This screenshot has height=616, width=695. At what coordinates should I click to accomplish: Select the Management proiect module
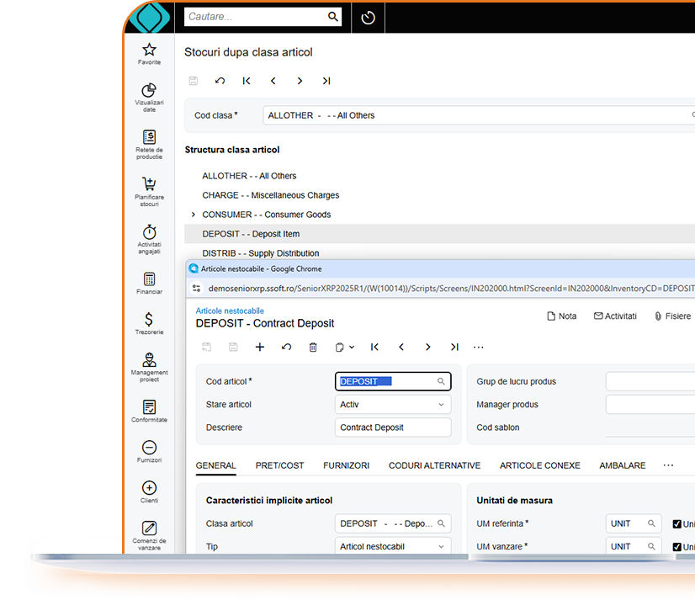tap(148, 367)
